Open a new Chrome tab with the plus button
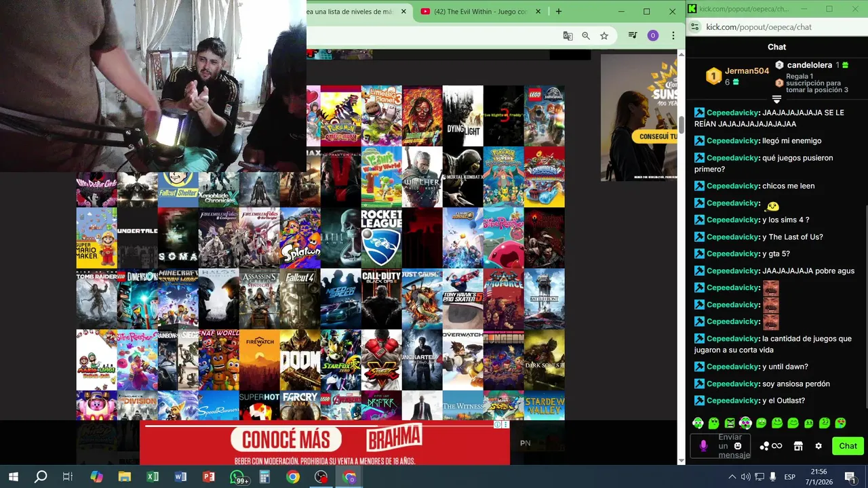Image resolution: width=868 pixels, height=488 pixels. click(x=559, y=12)
